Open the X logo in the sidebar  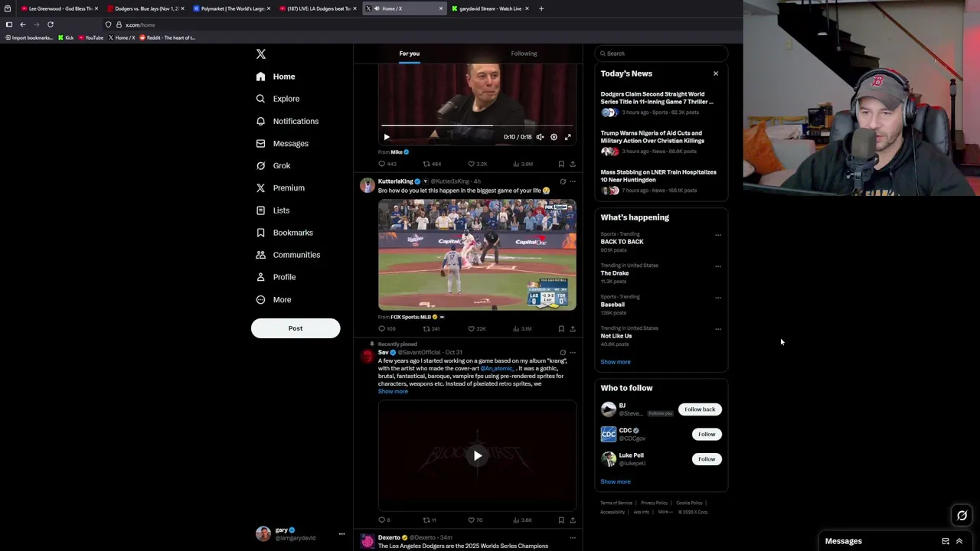point(261,54)
